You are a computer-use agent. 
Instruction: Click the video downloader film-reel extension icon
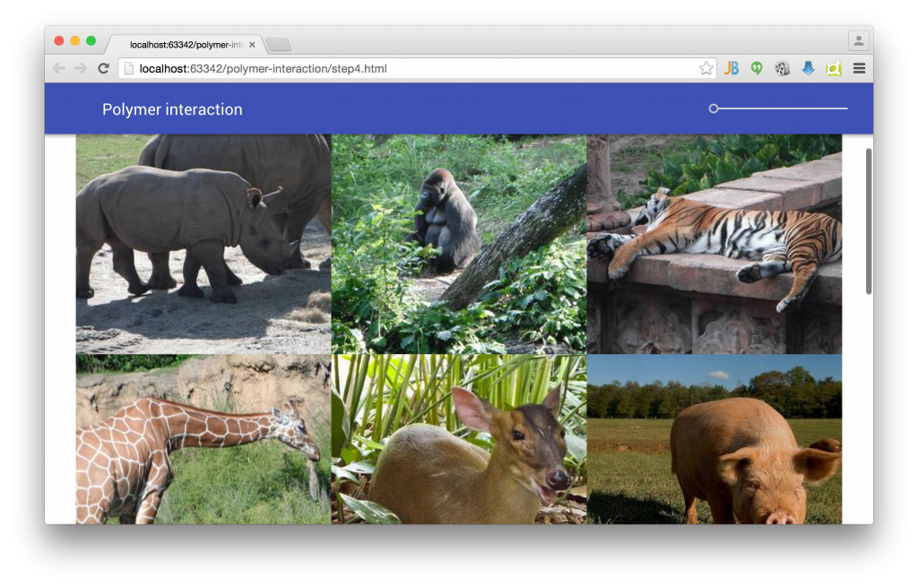pos(782,67)
